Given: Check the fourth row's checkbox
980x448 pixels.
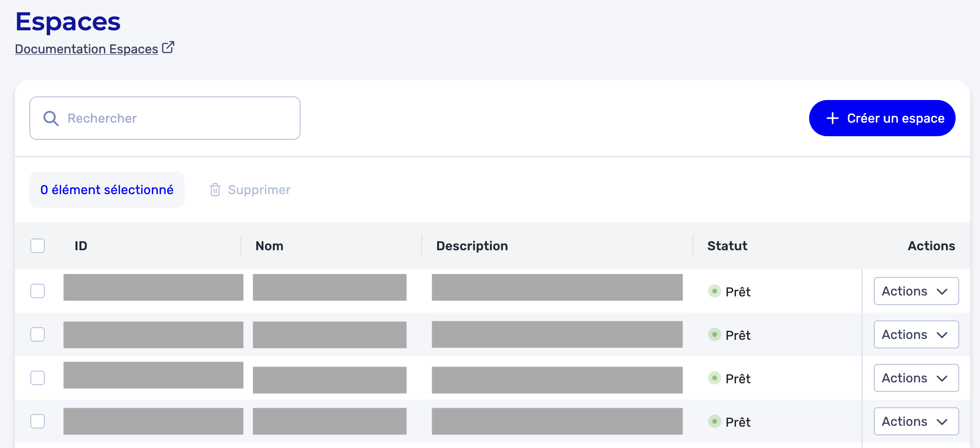Looking at the screenshot, I should pyautogui.click(x=38, y=421).
